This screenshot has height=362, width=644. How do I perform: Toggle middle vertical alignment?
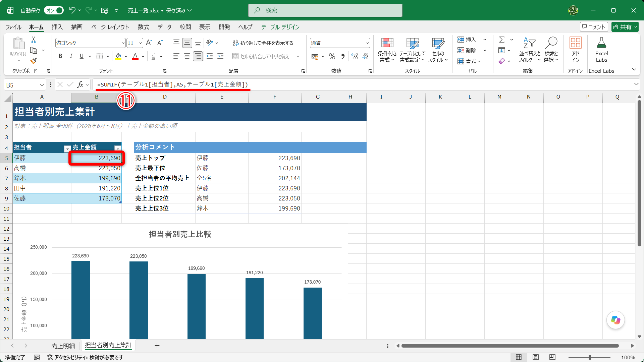(187, 43)
